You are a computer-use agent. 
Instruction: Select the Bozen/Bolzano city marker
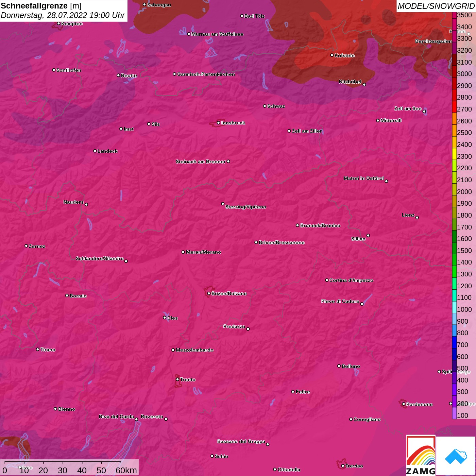click(209, 293)
